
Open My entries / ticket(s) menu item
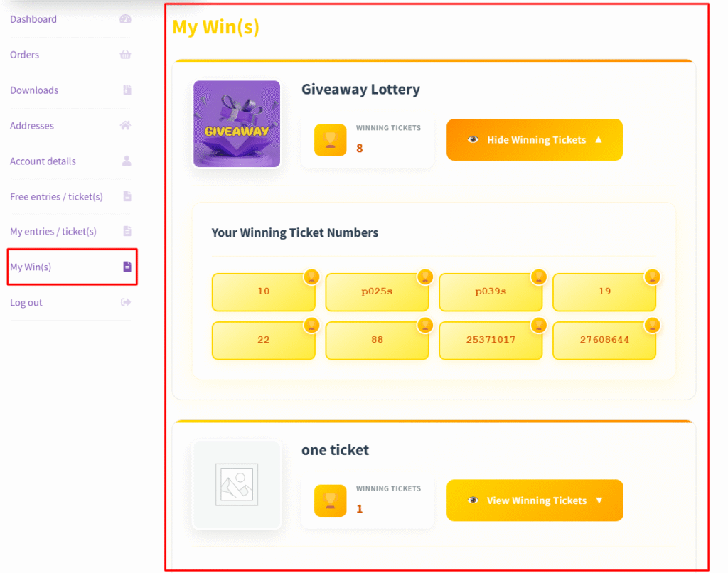click(x=53, y=231)
